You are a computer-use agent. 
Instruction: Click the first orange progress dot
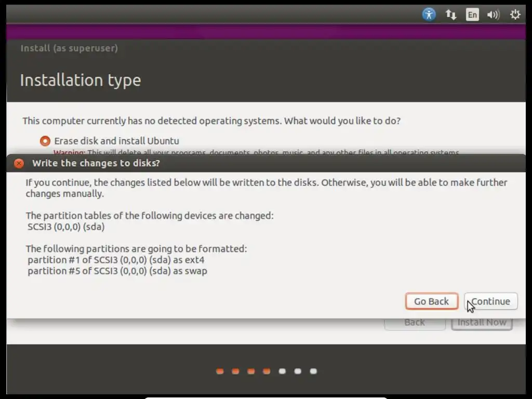[220, 371]
